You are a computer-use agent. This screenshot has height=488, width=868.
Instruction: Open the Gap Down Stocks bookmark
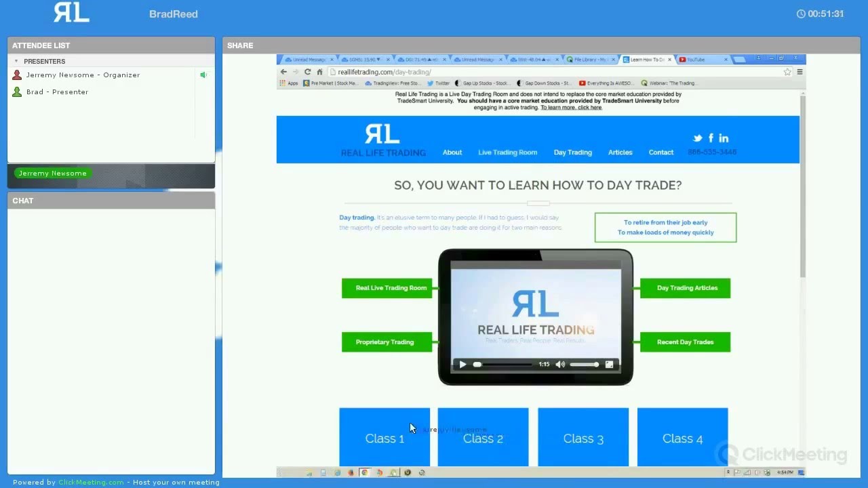coord(545,83)
